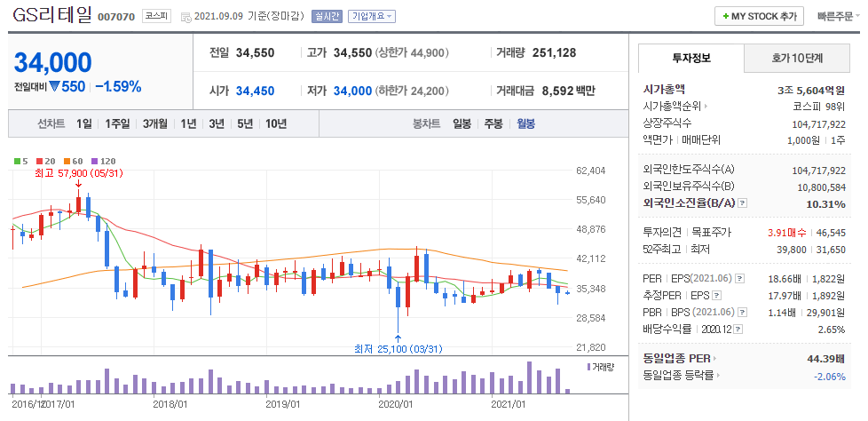Expand the 시가총액순위 arrow link
The image size is (868, 421).
706,107
